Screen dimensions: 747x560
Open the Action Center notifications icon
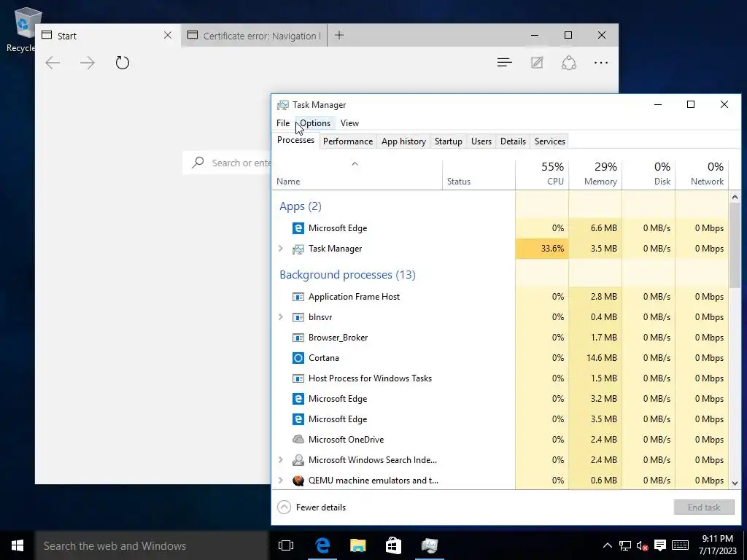[x=659, y=545]
